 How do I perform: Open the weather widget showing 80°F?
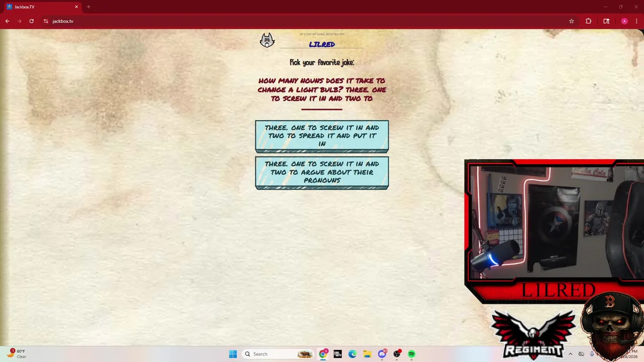coord(17,354)
